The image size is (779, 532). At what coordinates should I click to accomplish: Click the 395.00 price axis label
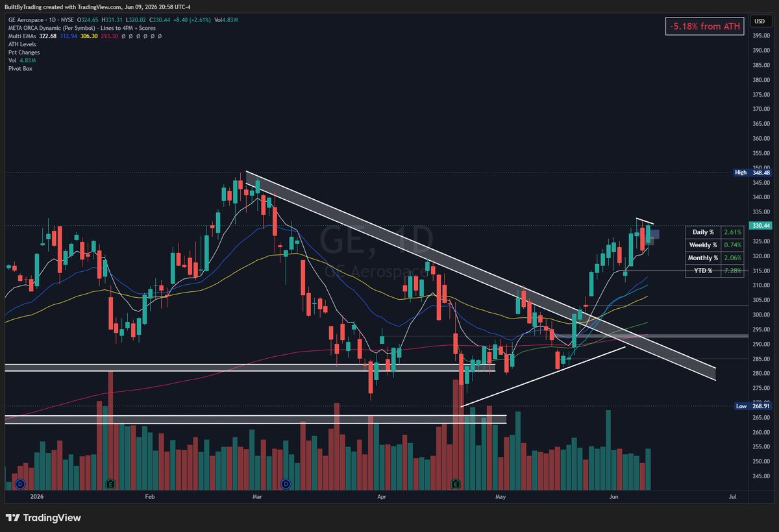(760, 36)
